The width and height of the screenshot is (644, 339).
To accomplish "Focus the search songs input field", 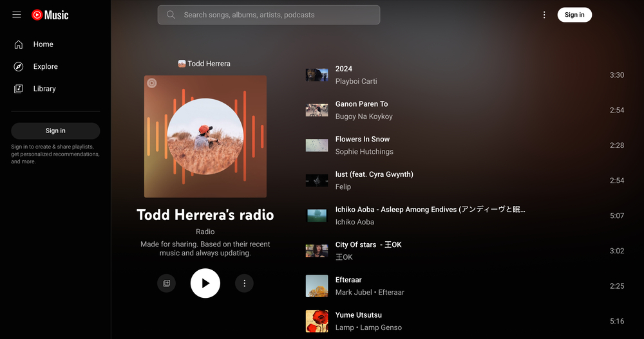I will (x=277, y=15).
